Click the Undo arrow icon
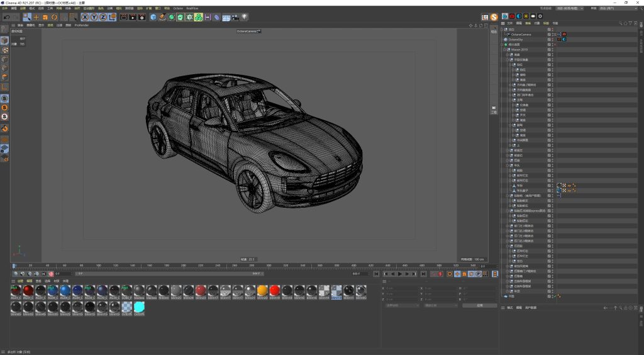Screen dimensions: 644x355 point(6,17)
